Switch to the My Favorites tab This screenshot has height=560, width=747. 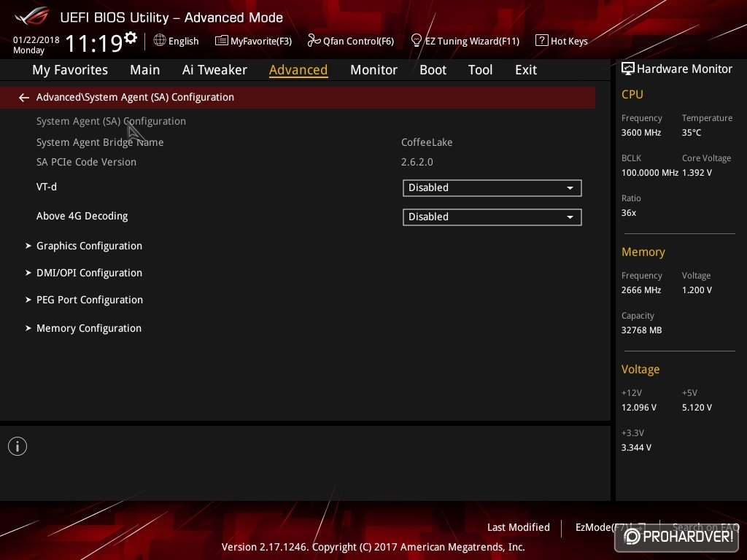(x=70, y=70)
